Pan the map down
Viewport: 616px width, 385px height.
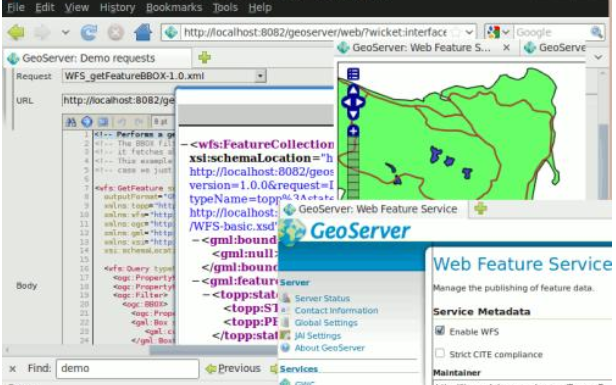(353, 114)
